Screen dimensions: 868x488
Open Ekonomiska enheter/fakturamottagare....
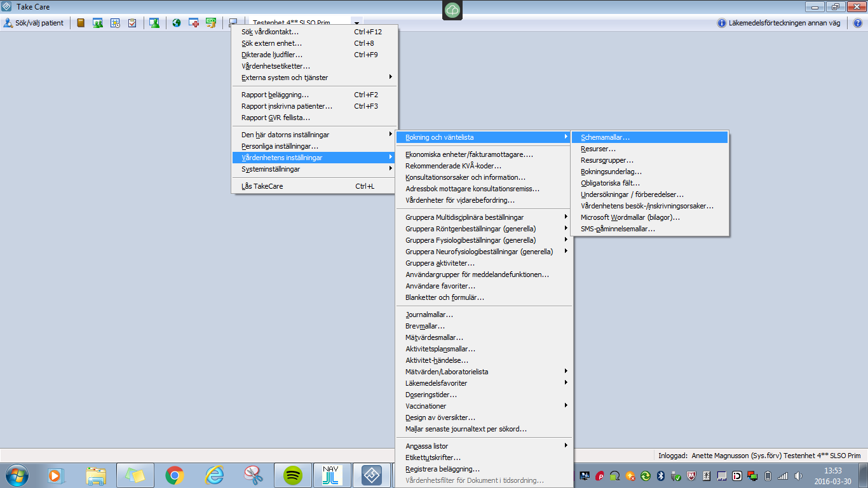(x=484, y=154)
